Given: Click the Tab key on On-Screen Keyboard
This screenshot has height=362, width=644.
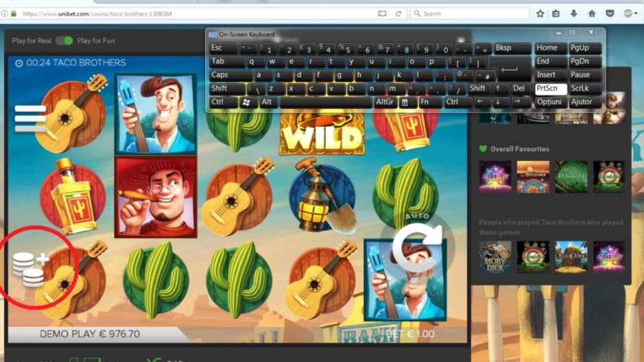Looking at the screenshot, I should (227, 62).
